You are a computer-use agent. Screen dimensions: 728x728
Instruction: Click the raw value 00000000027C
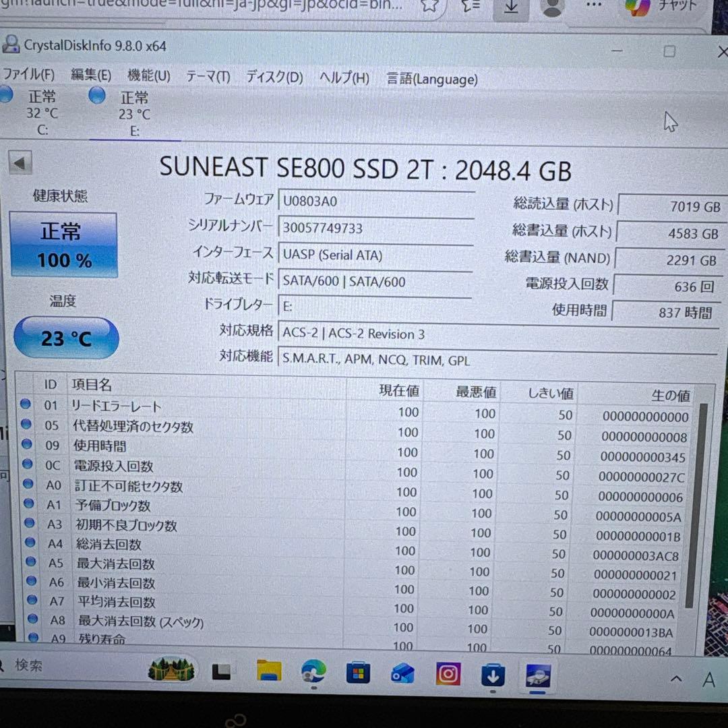[x=641, y=477]
